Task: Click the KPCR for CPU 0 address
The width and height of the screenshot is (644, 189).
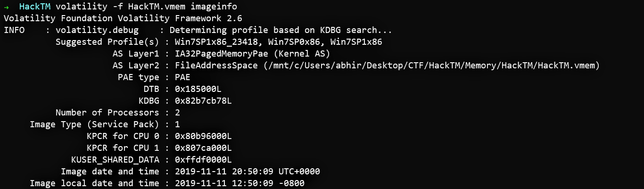Action: (203, 136)
